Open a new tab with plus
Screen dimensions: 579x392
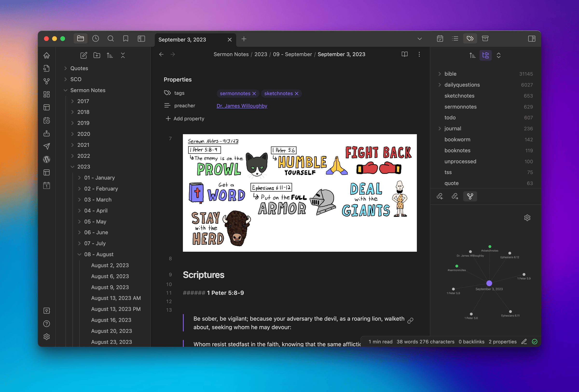[244, 39]
